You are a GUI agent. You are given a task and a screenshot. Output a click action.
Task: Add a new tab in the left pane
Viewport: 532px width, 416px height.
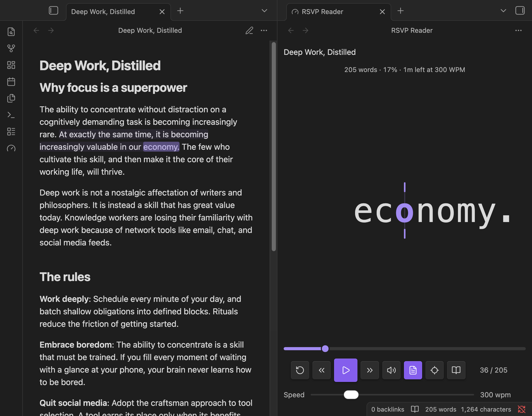click(180, 11)
